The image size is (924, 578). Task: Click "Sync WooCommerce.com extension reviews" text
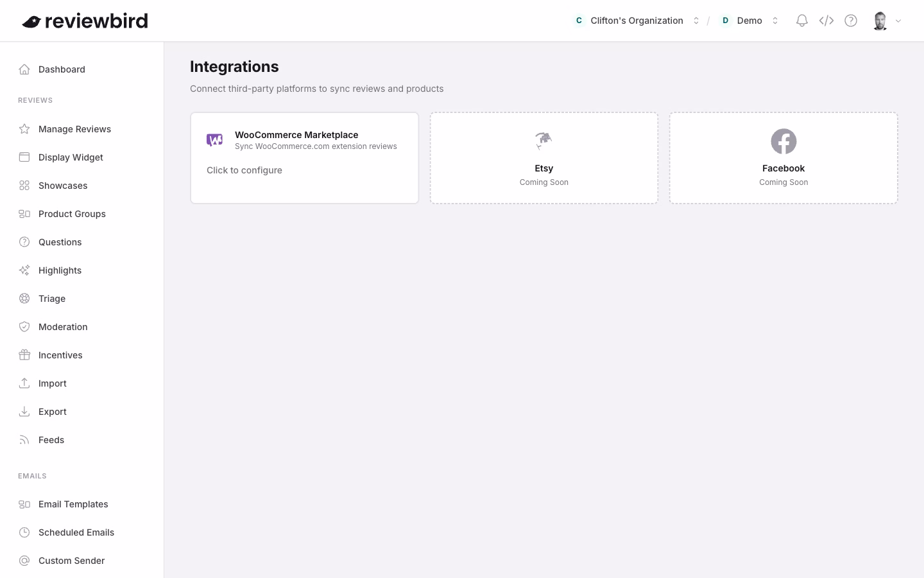coord(316,146)
